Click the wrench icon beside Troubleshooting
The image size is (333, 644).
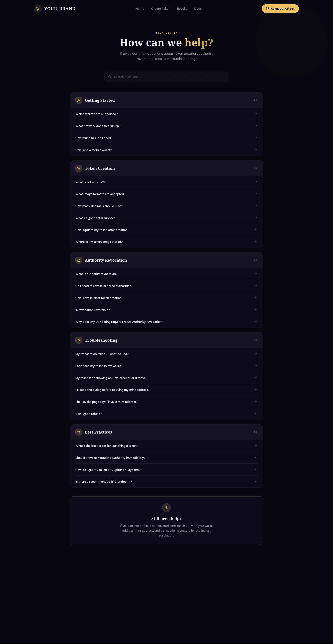[x=79, y=340]
